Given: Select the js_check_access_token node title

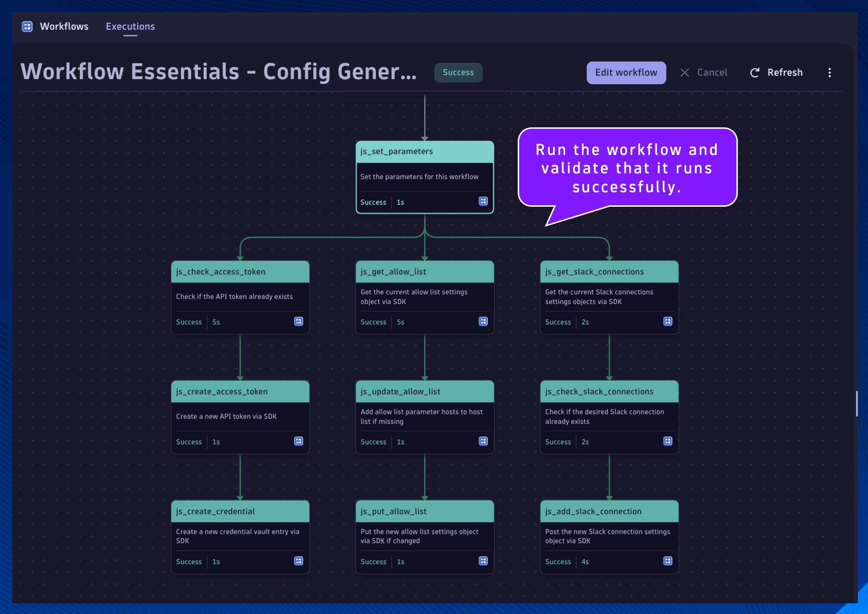Looking at the screenshot, I should point(221,272).
